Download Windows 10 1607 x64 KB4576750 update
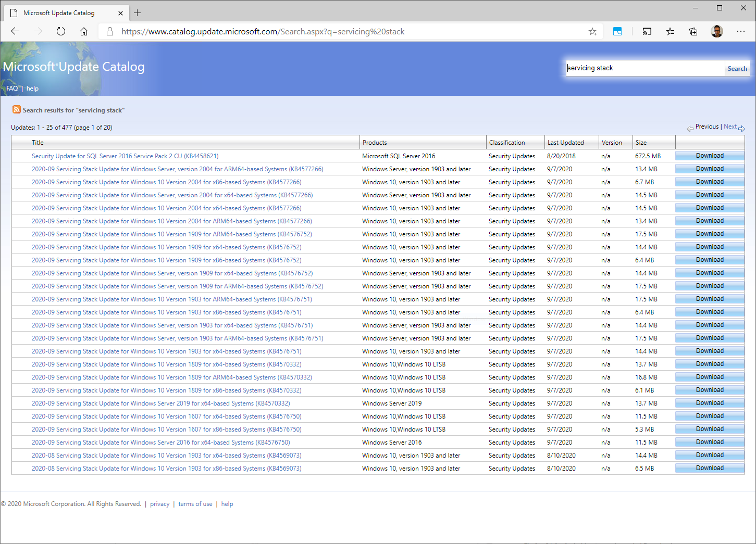 [x=710, y=416]
